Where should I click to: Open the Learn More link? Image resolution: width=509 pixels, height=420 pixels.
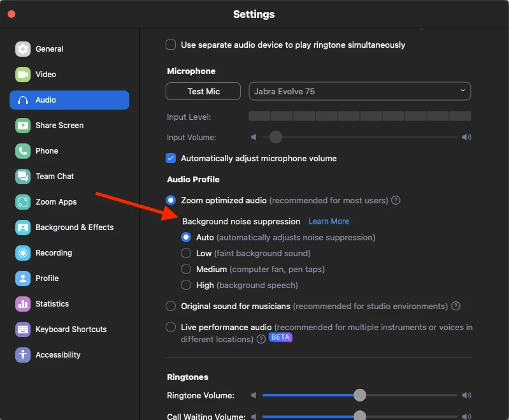coord(329,221)
